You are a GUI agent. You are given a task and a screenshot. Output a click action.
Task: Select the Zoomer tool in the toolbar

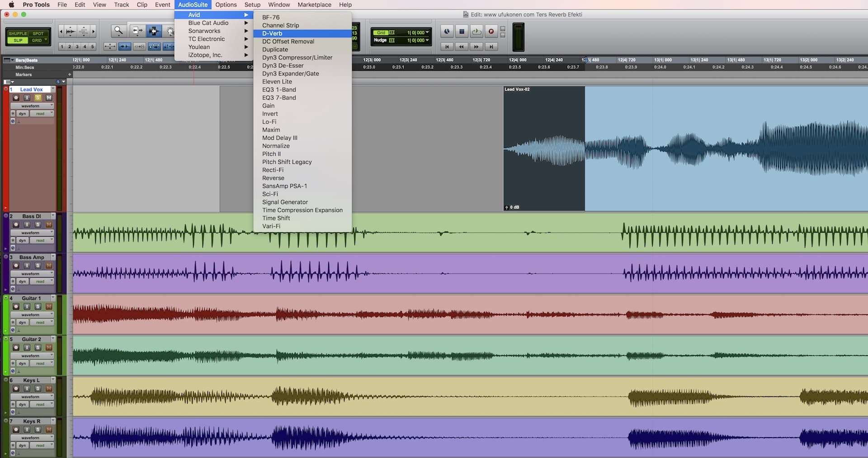[118, 31]
